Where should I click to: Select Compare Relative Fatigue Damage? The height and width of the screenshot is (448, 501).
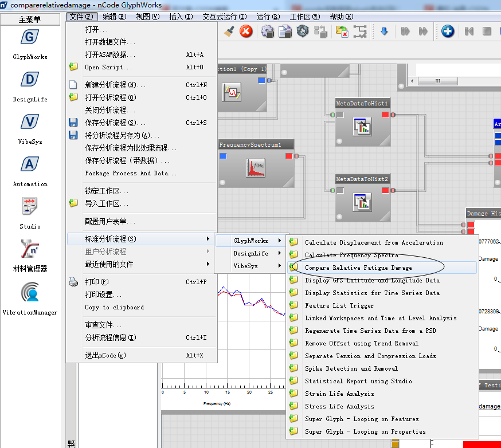tap(358, 266)
